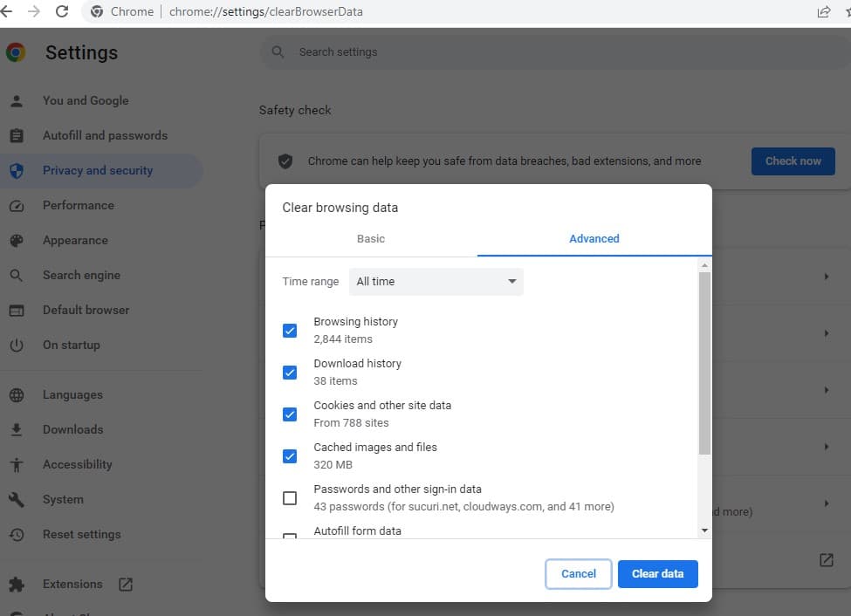Click the Extensions puzzle piece icon

pyautogui.click(x=16, y=585)
